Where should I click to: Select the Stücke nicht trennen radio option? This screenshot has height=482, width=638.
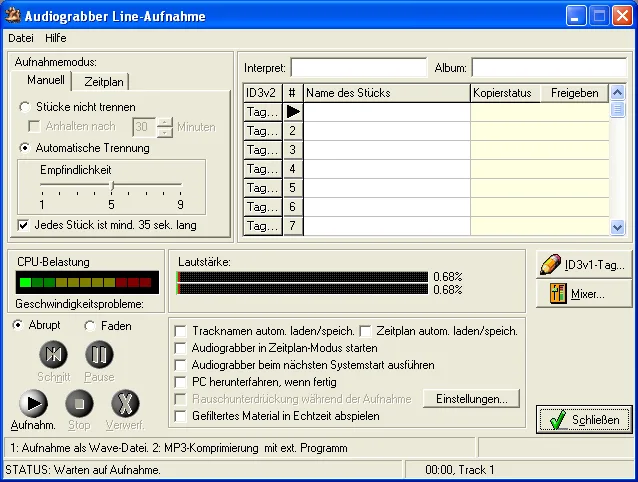coord(25,107)
